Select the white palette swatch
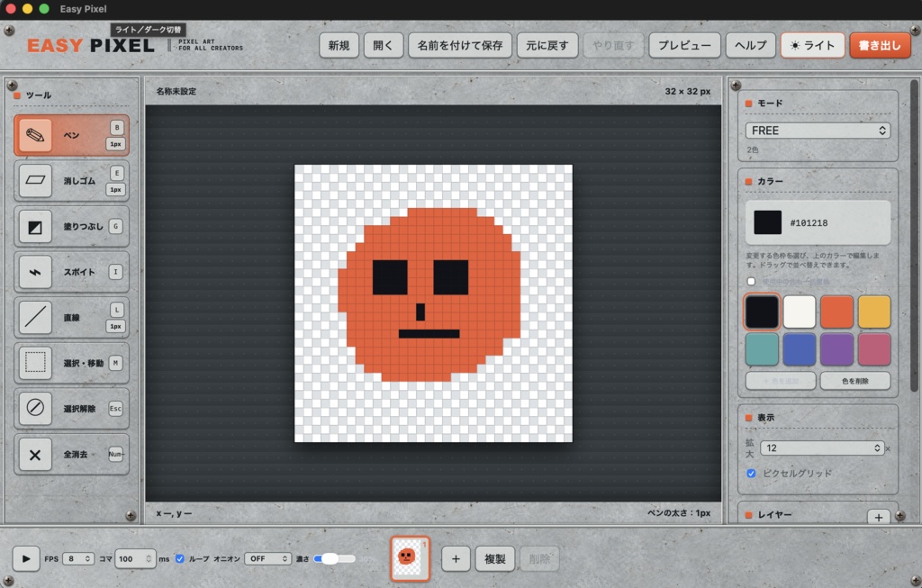 [x=800, y=312]
